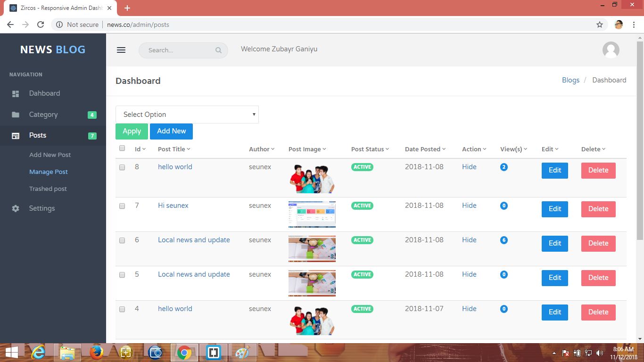Click the network tray icon
This screenshot has width=644, height=362.
coord(588,353)
